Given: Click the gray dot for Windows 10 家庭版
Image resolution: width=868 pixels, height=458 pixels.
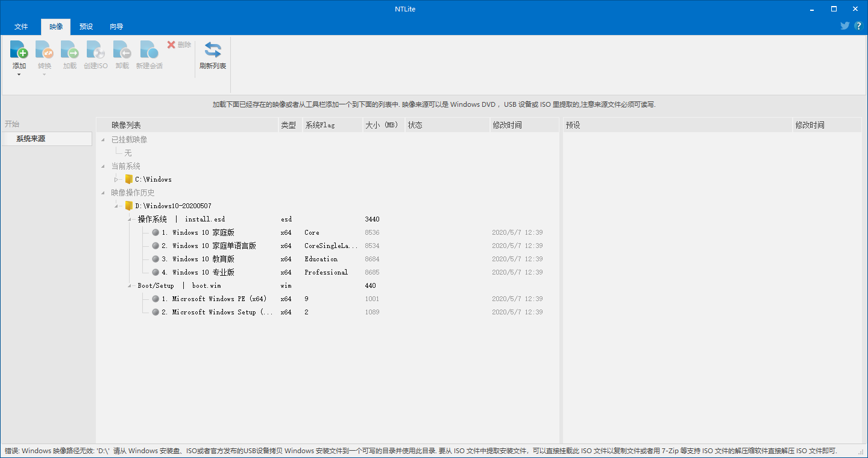Looking at the screenshot, I should click(156, 232).
